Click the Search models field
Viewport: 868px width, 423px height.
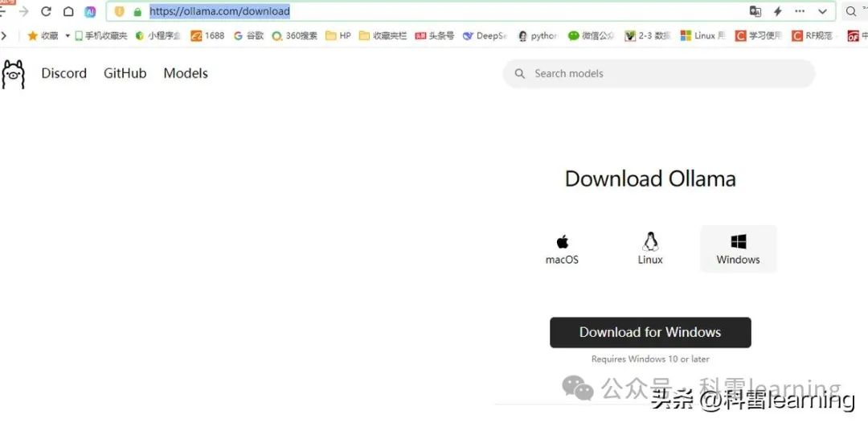tap(659, 74)
